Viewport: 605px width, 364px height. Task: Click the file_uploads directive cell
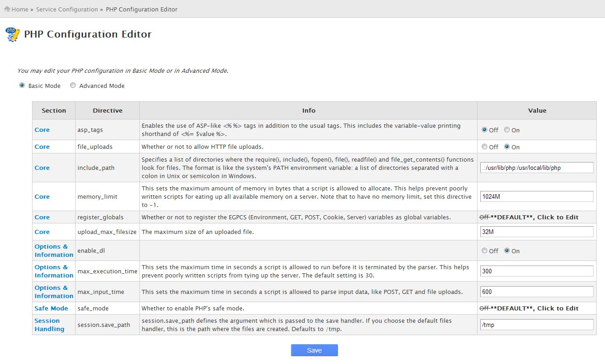[x=108, y=147]
